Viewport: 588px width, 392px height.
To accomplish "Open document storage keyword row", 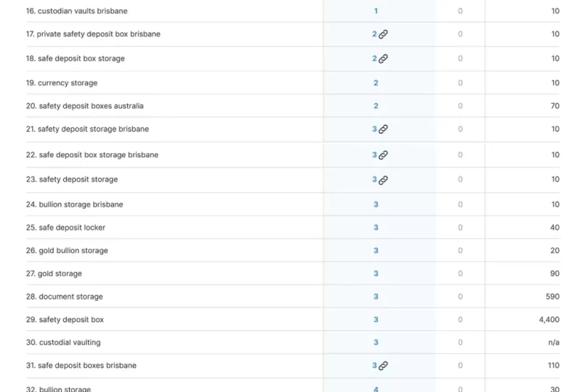I will [x=70, y=297].
